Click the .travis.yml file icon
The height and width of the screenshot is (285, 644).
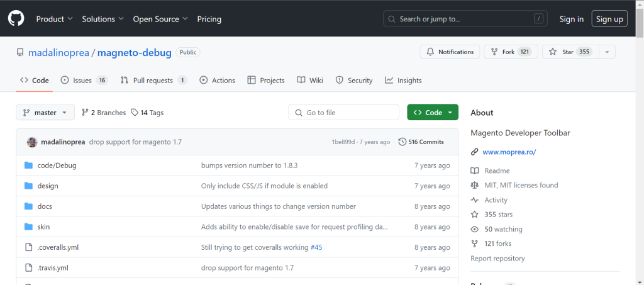28,268
